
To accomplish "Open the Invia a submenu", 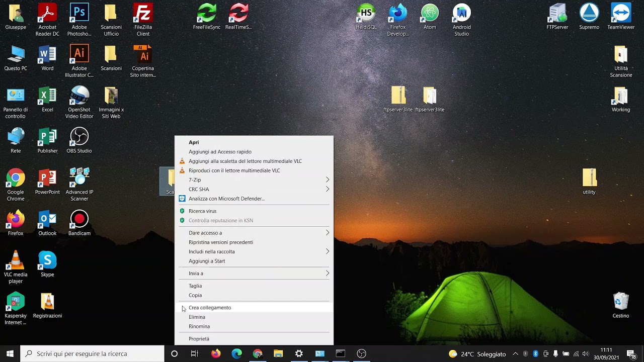I will coord(254,274).
